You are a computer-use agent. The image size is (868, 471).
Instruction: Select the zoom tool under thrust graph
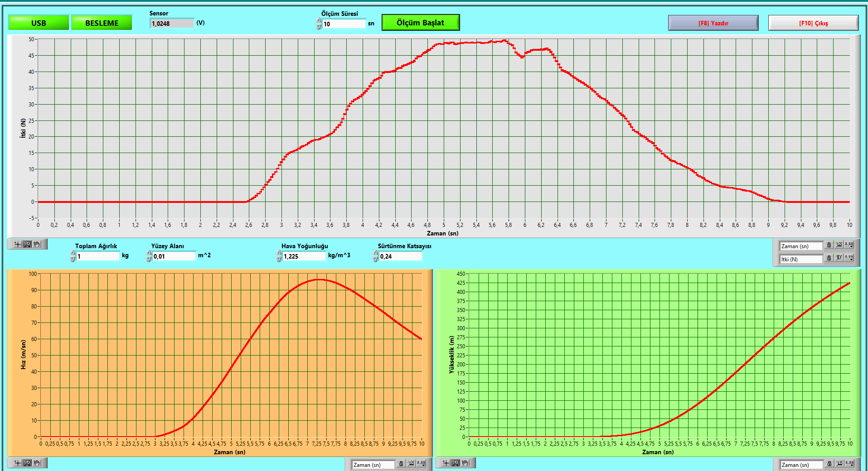pos(27,244)
